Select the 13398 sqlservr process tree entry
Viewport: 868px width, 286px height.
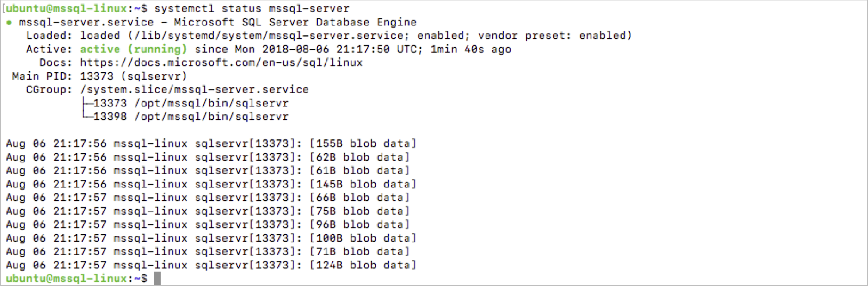(191, 117)
